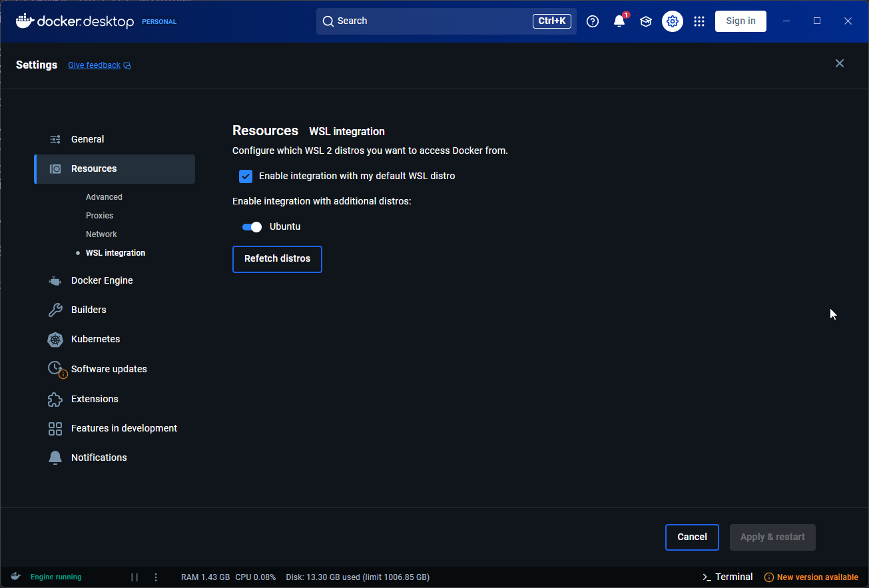The image size is (869, 588).
Task: Click the Search magnifier icon
Action: click(328, 21)
